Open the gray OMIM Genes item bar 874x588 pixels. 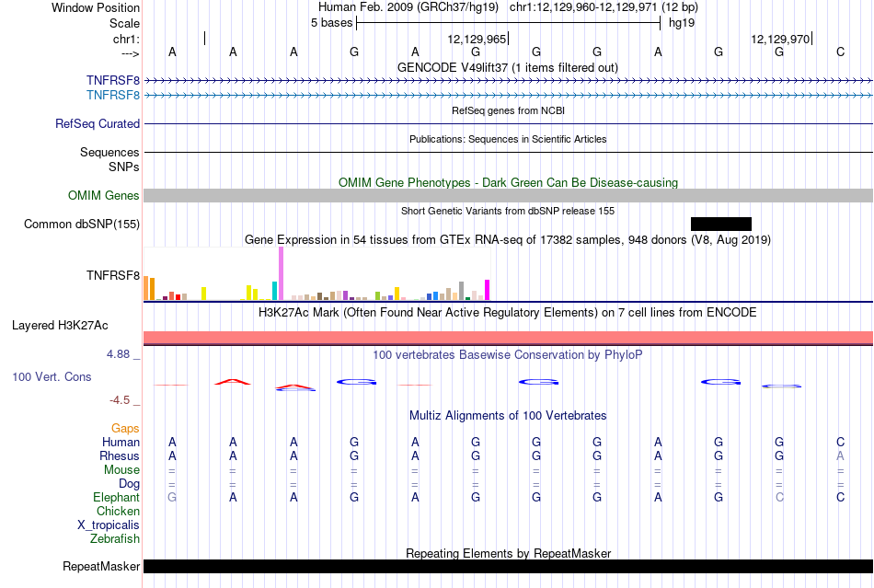pos(509,195)
